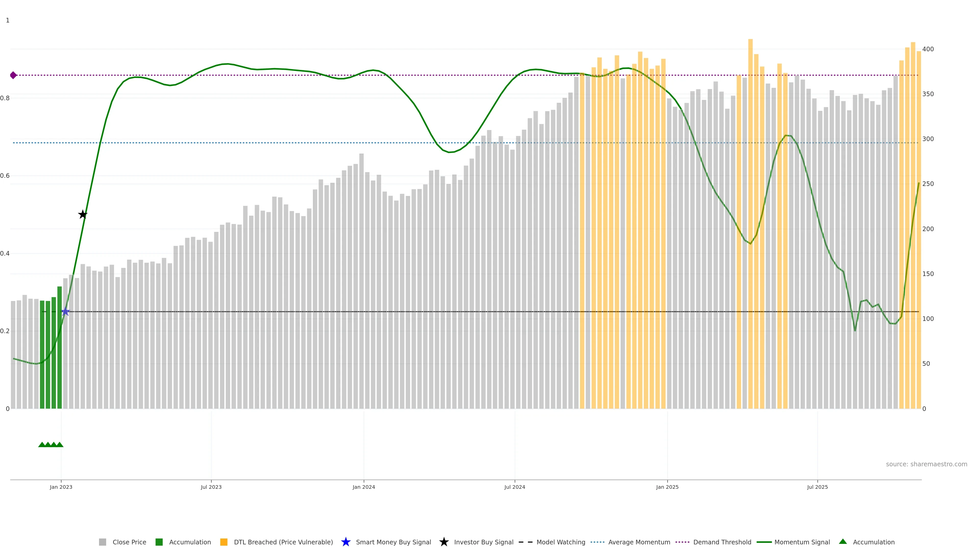Click green Accumulation triangles below chart
The image size is (980, 551).
click(x=51, y=445)
